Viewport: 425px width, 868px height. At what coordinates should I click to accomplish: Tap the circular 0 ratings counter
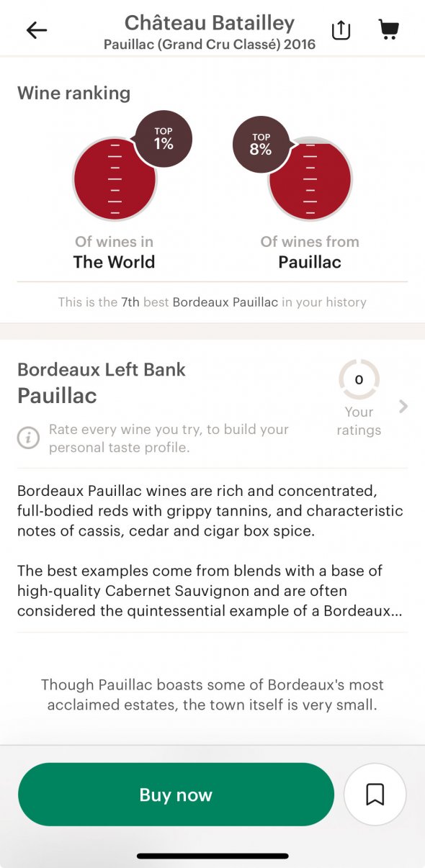[x=359, y=380]
